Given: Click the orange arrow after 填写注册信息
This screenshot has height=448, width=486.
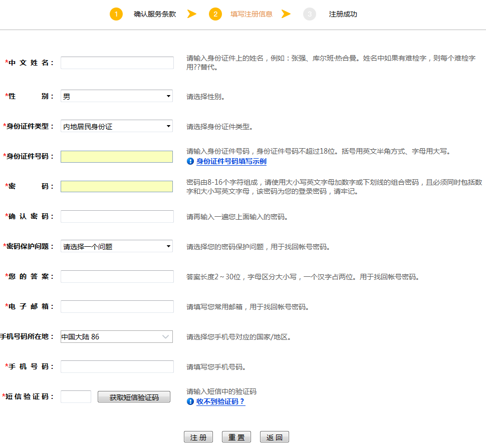Looking at the screenshot, I should 286,14.
